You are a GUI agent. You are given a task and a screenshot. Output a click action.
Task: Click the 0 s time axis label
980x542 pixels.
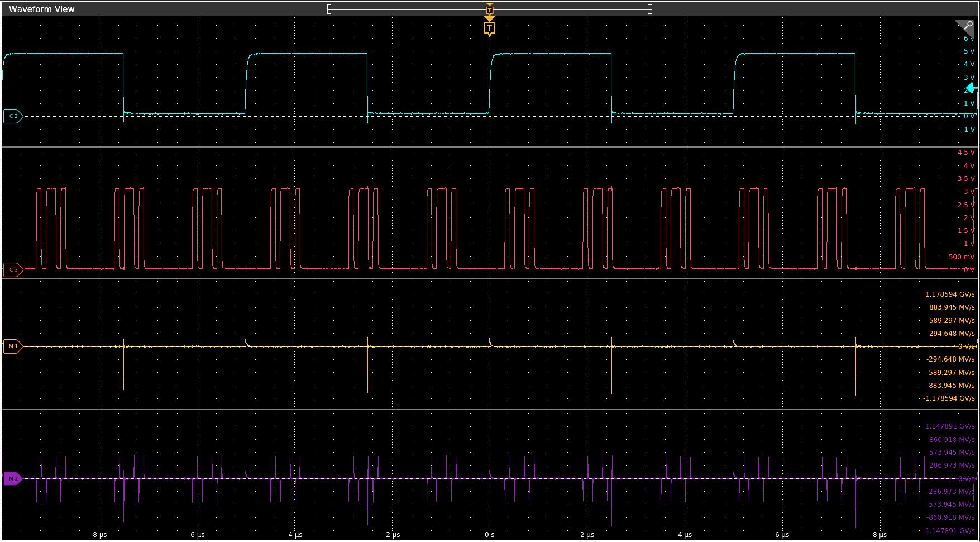tap(490, 535)
